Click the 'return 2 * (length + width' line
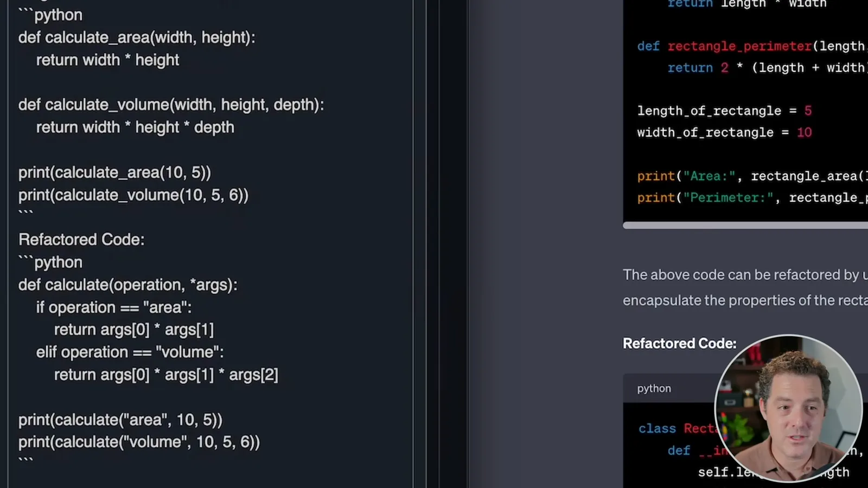The width and height of the screenshot is (868, 488). tap(767, 68)
